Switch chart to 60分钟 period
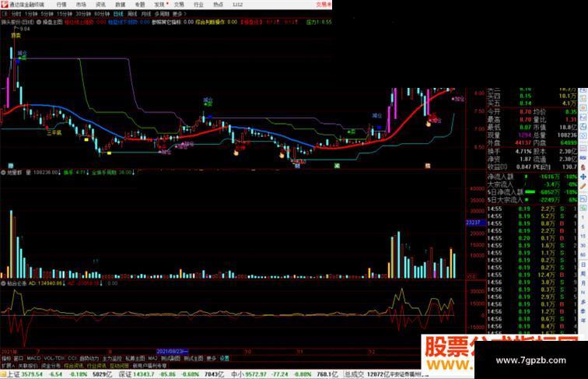The height and width of the screenshot is (379, 588). point(102,14)
